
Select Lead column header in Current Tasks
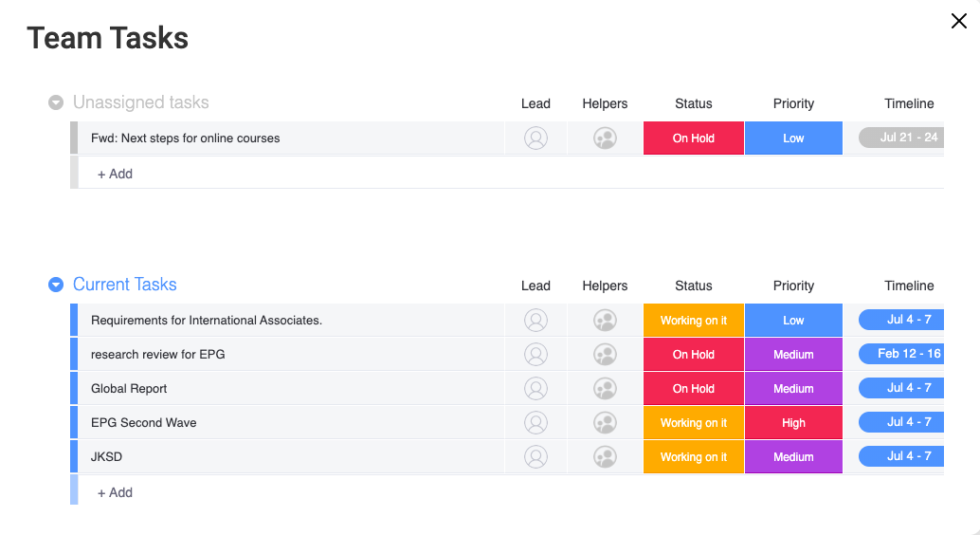click(535, 286)
